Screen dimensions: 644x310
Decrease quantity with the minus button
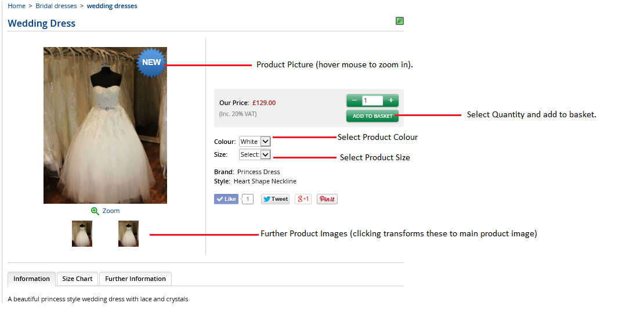click(354, 100)
